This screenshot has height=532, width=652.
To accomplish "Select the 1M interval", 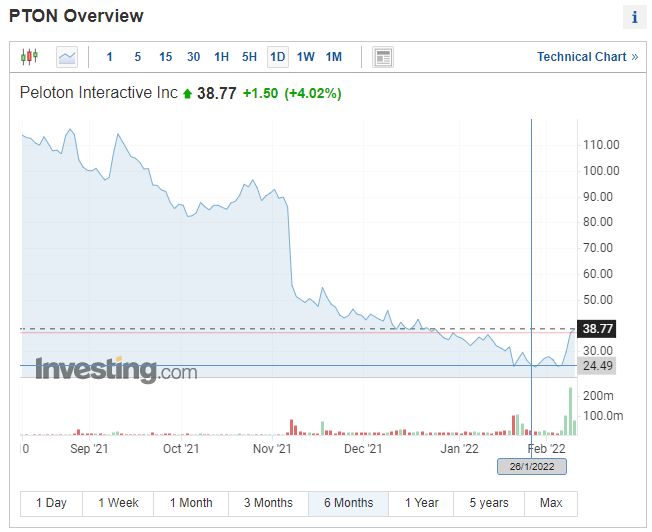I will point(333,57).
